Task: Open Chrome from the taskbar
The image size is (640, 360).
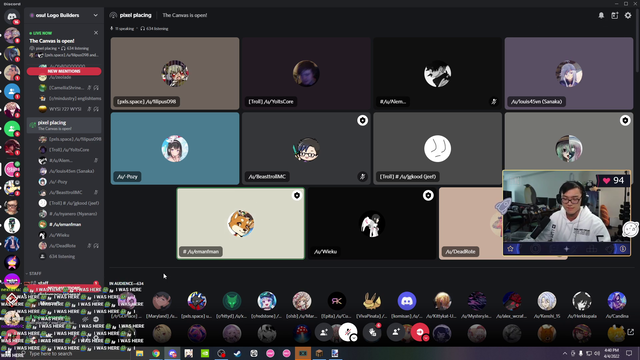Action: point(156,353)
